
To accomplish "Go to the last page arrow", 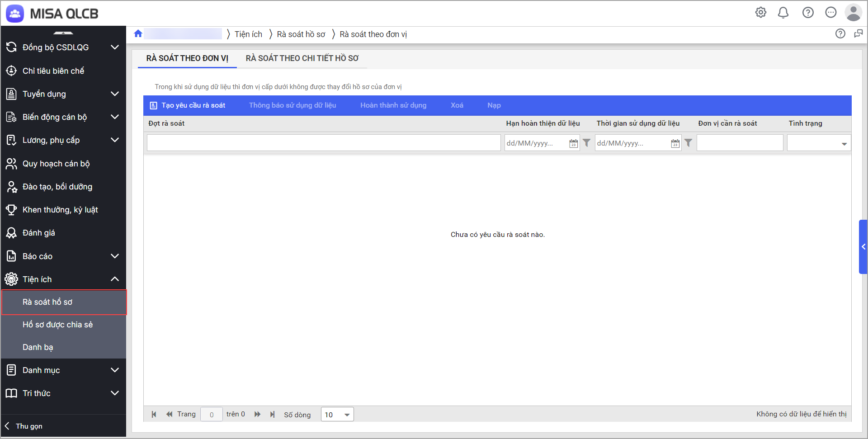I will coord(272,414).
